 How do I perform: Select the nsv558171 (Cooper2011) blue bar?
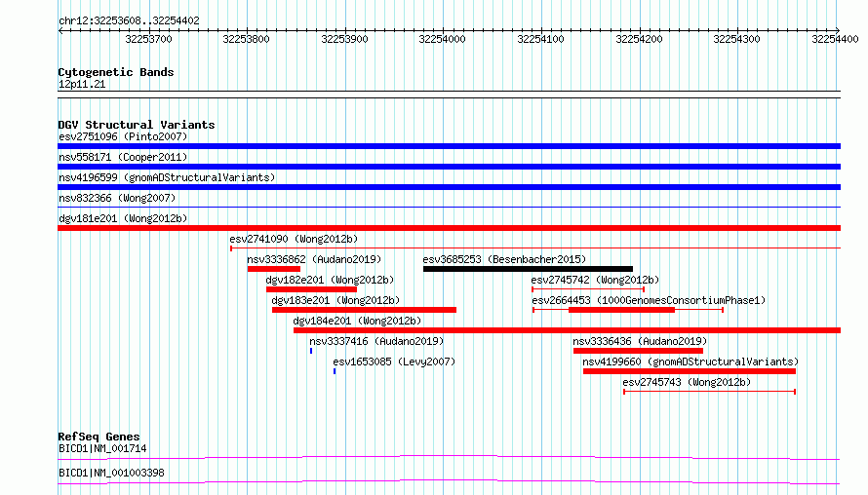click(x=449, y=167)
